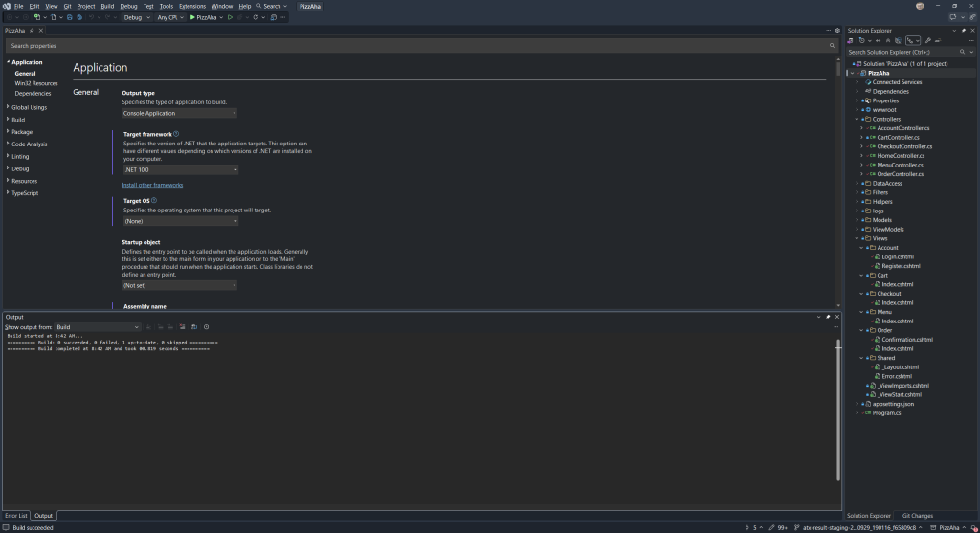Click Pending Changes filter clock icon in Solution Explorer
This screenshot has width=980, height=533.
pos(862,40)
